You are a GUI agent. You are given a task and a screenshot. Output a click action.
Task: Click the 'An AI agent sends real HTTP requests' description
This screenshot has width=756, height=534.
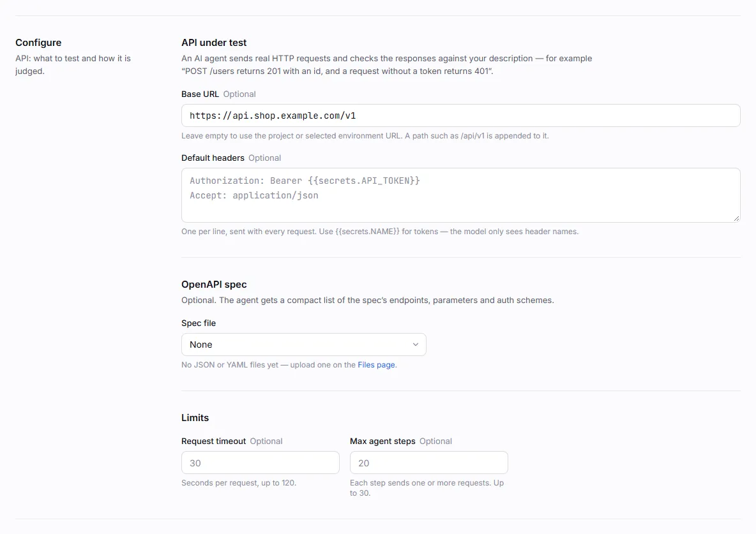click(x=387, y=64)
